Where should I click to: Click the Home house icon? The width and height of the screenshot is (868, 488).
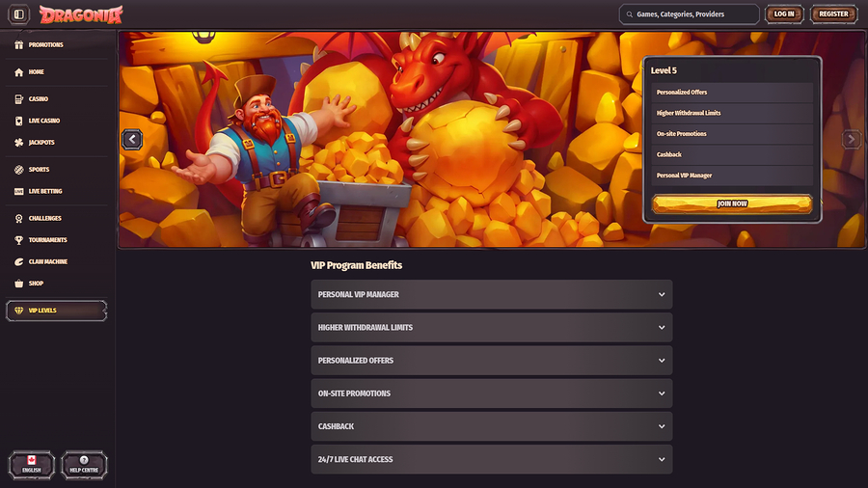[x=19, y=72]
